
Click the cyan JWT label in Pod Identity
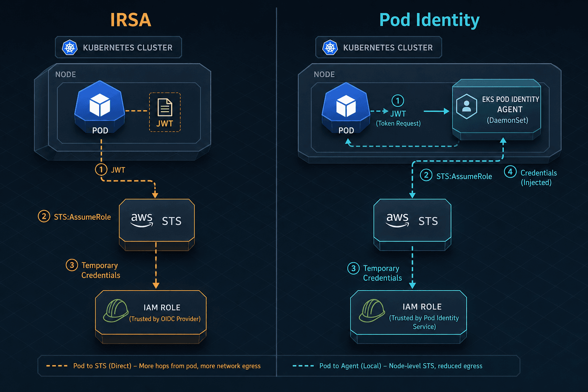point(398,114)
